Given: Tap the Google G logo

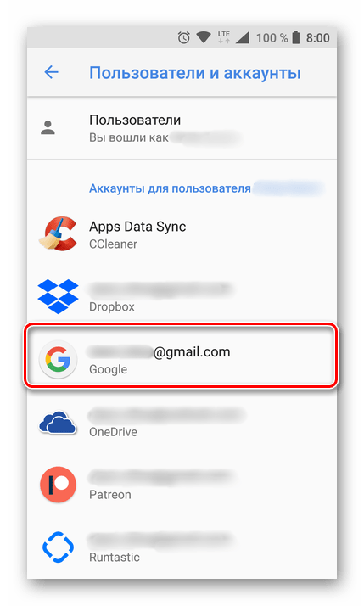Looking at the screenshot, I should (58, 359).
